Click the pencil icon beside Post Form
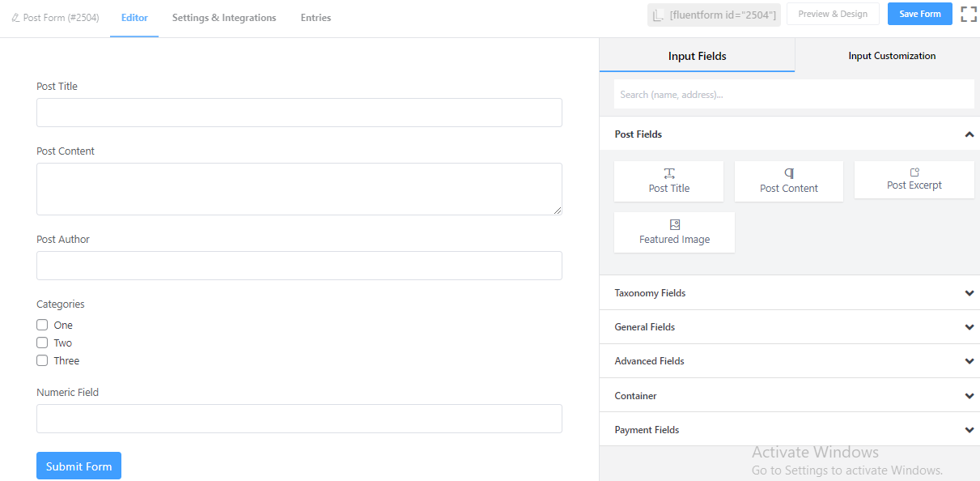 click(15, 18)
